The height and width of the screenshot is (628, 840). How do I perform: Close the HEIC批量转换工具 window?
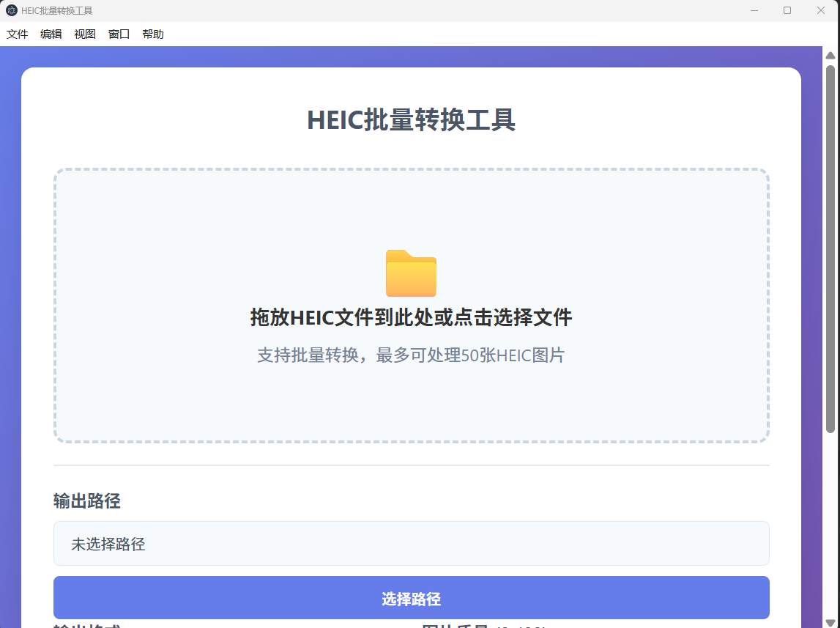pyautogui.click(x=820, y=11)
